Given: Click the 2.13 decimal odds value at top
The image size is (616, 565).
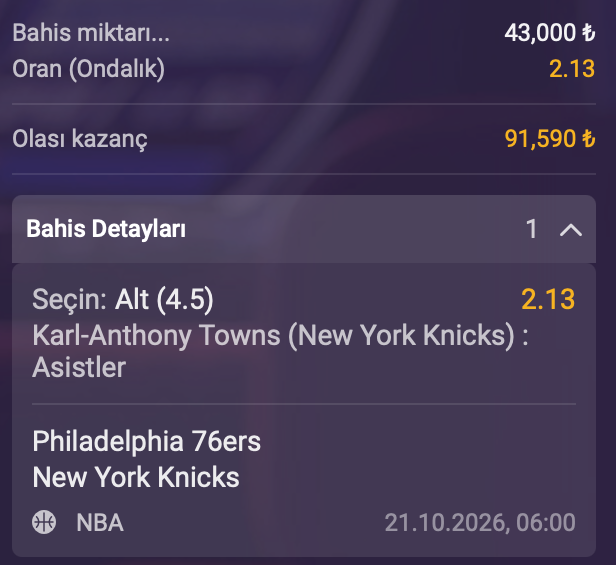Looking at the screenshot, I should [x=572, y=69].
